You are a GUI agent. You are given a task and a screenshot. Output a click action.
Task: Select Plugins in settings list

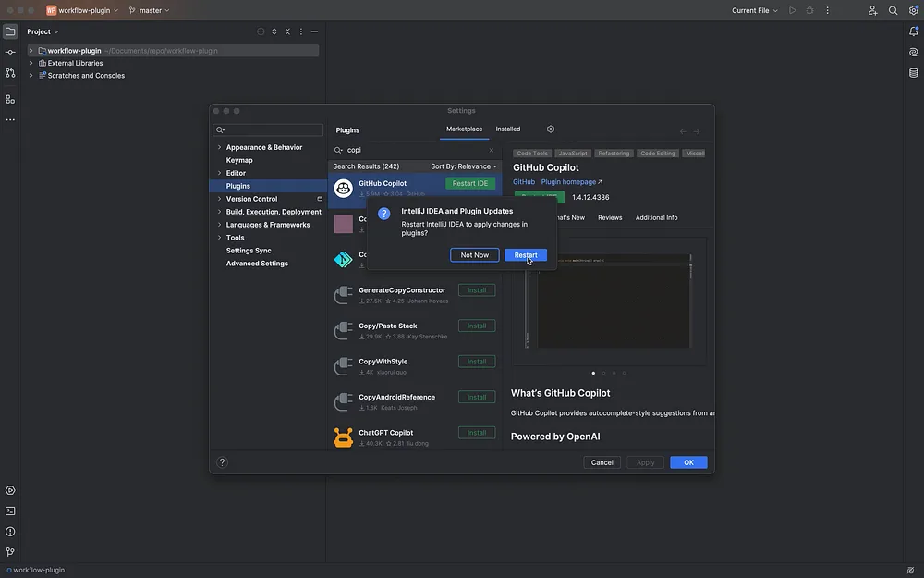[268, 186]
